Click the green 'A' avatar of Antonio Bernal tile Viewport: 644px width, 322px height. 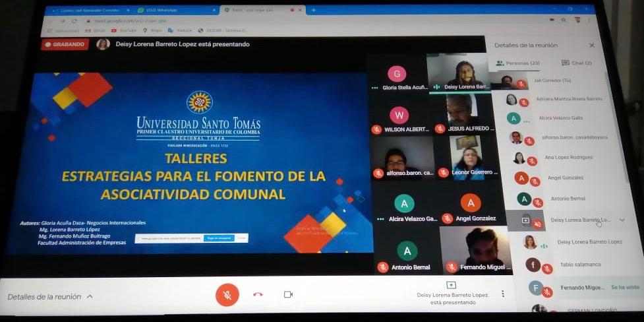(x=407, y=251)
